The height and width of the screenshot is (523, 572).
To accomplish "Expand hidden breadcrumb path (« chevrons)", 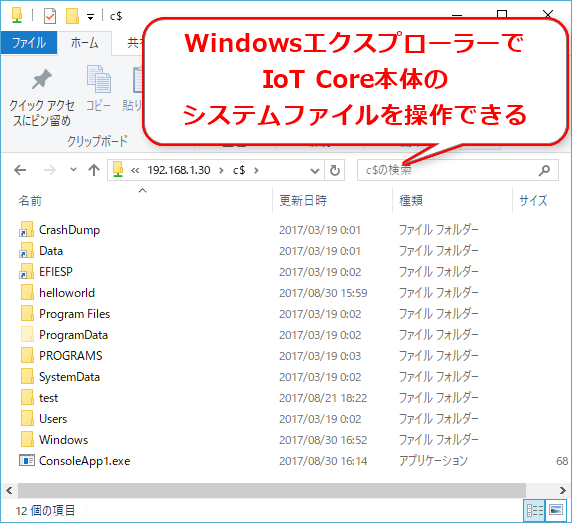I will [x=135, y=170].
